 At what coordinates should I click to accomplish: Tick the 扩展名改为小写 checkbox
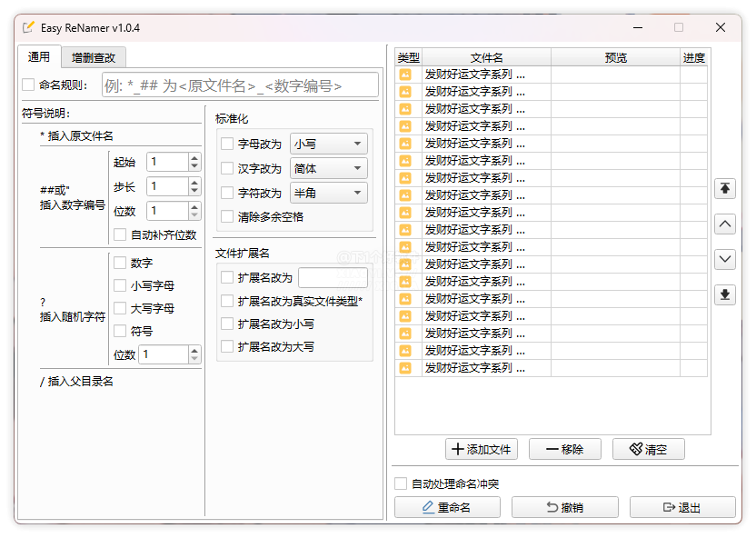coord(226,324)
